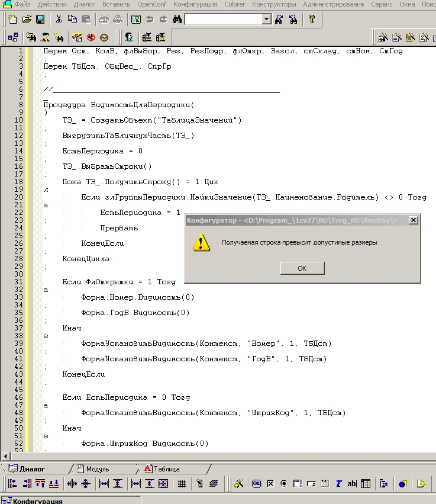Open the search combo box dropdown arrow
Viewport: 436px width, 504px height.
(x=266, y=20)
